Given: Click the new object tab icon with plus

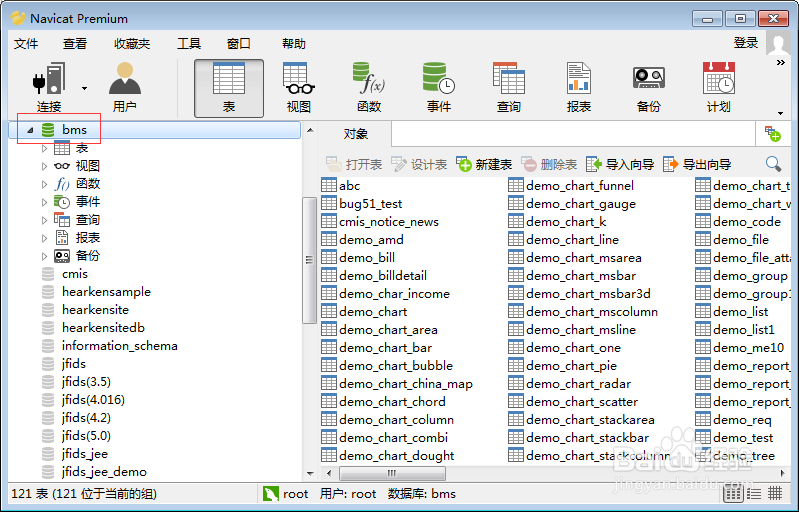Looking at the screenshot, I should [773, 134].
